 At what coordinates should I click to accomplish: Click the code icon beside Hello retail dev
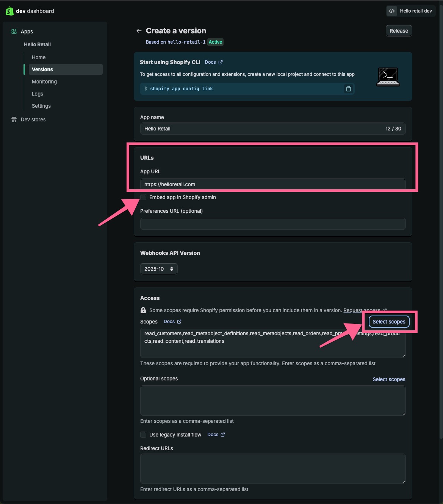[392, 11]
